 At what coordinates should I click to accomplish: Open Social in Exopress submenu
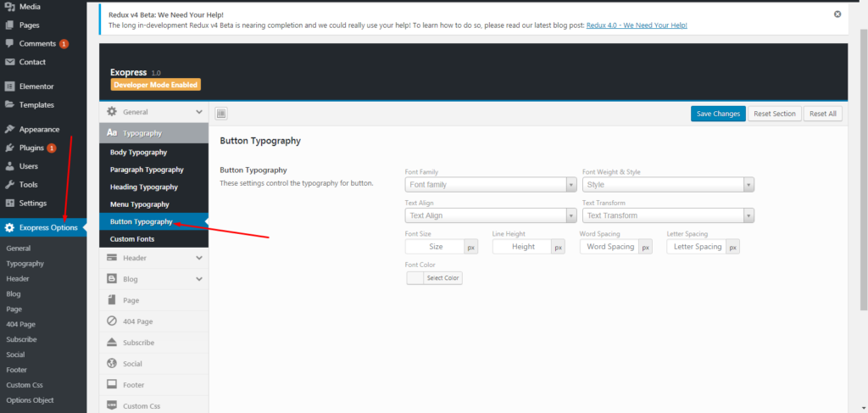pos(15,354)
